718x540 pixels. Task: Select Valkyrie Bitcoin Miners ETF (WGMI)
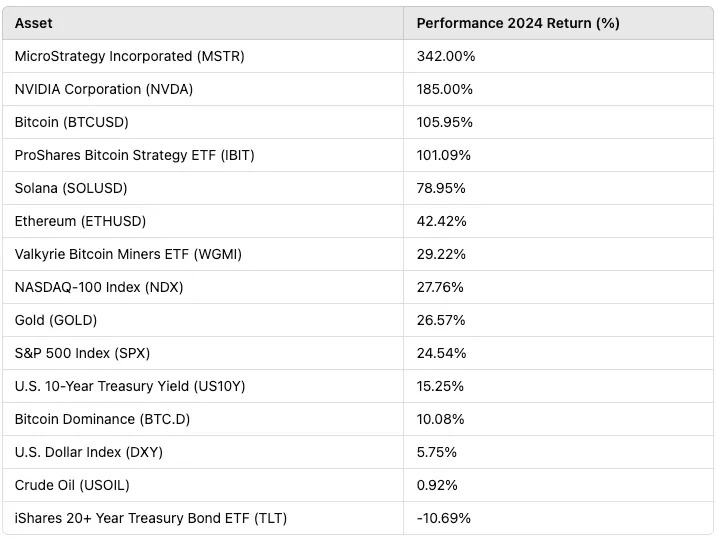click(128, 254)
